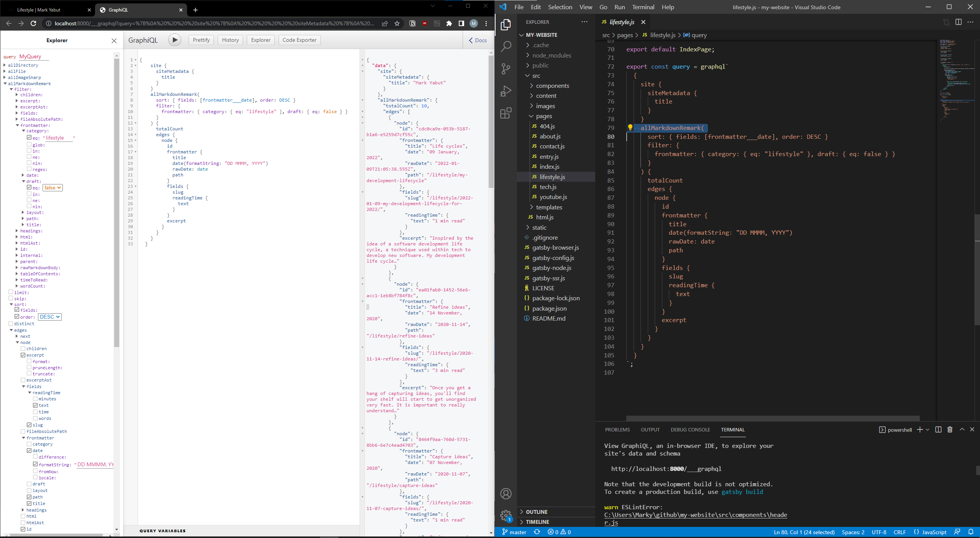Run the GraphiQL query with play button
The height and width of the screenshot is (538, 980).
pos(175,40)
